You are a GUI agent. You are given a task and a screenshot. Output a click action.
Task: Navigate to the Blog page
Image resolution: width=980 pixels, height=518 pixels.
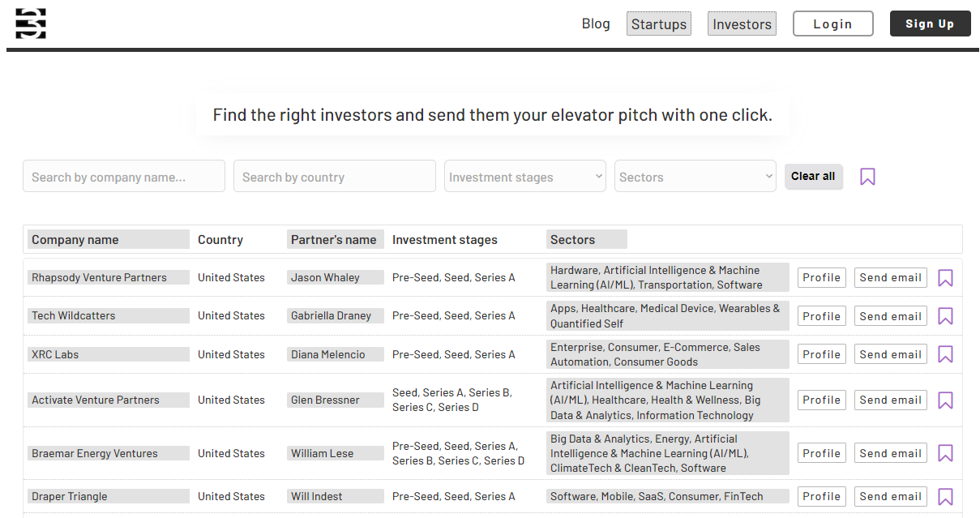[596, 24]
